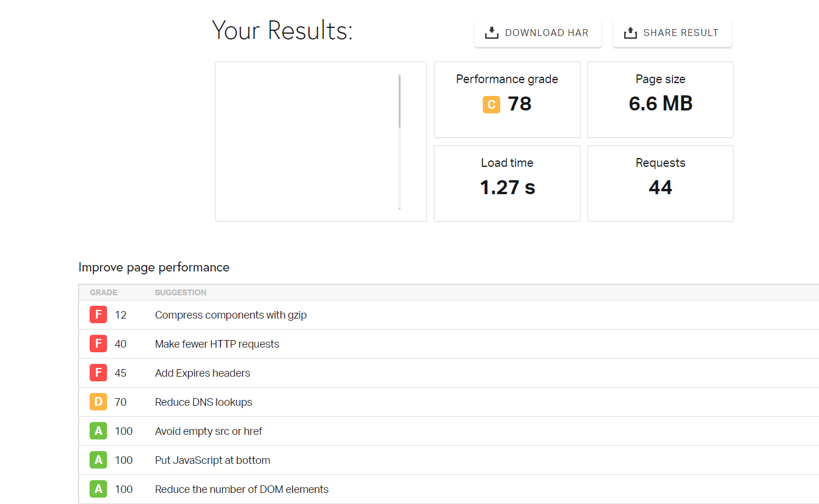Click the Share Result button
Viewport: 819px width, 504px height.
point(672,33)
